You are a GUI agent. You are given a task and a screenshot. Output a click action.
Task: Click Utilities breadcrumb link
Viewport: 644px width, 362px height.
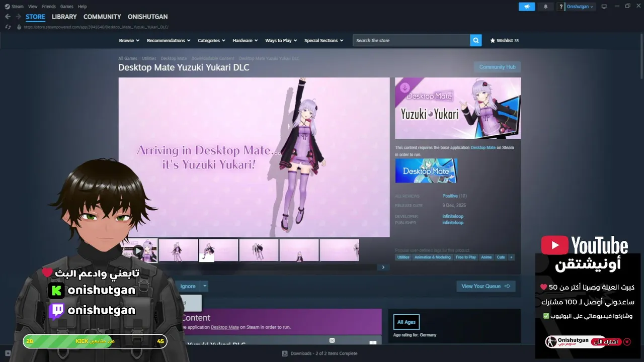click(149, 58)
